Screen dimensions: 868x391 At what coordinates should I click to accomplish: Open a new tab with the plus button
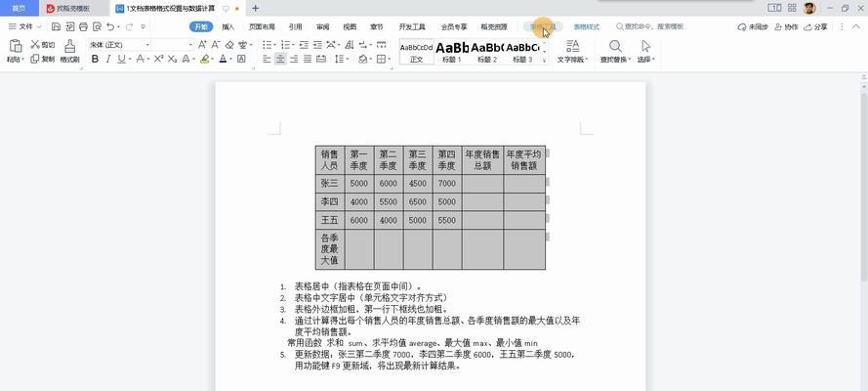pos(255,8)
